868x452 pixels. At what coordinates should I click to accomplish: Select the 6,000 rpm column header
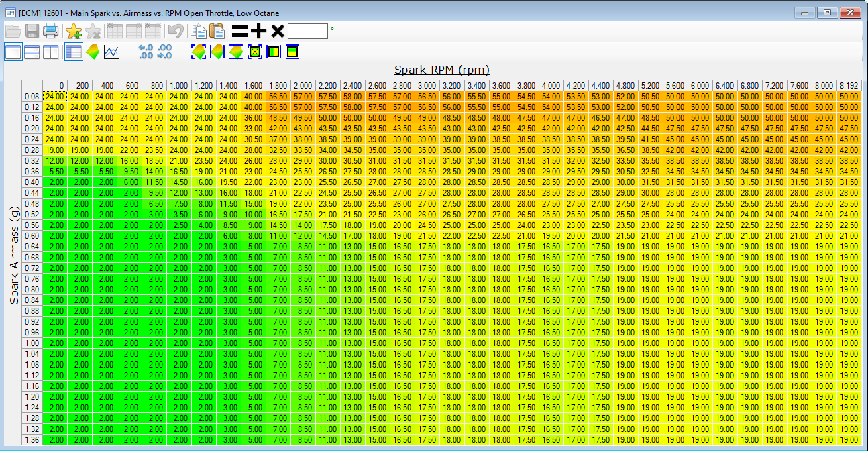tap(700, 85)
